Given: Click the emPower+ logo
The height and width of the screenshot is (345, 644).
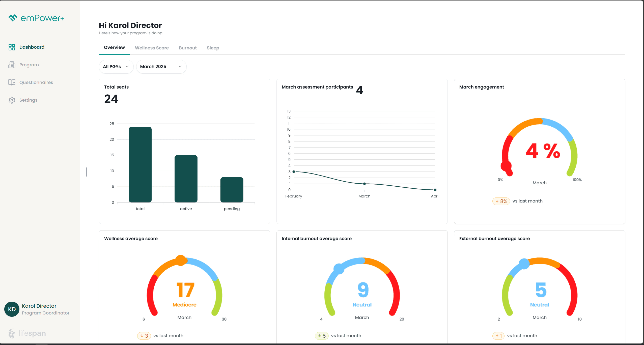Looking at the screenshot, I should 36,18.
